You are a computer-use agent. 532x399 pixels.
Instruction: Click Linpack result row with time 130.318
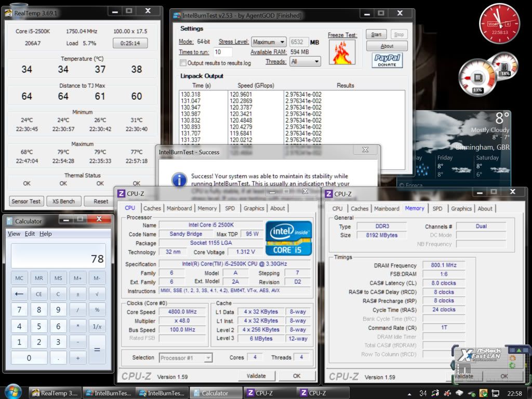[x=292, y=95]
